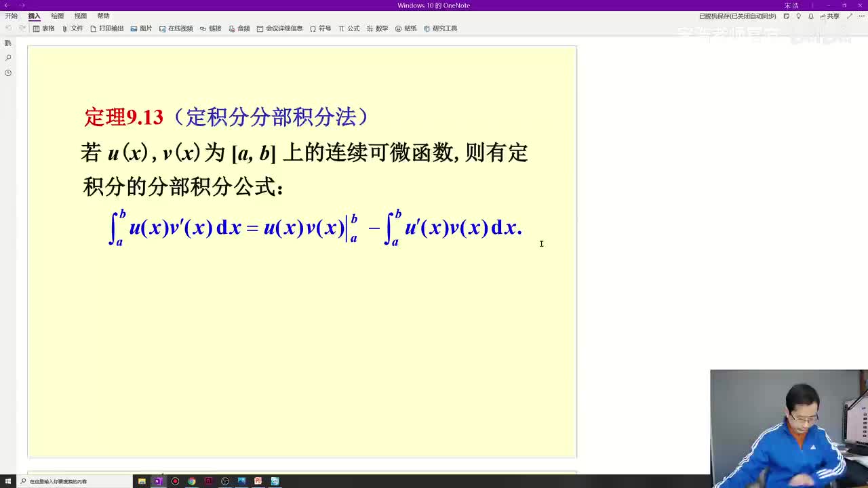
Task: Enter full screen mode with diagonal arrows icon
Action: click(x=850, y=16)
